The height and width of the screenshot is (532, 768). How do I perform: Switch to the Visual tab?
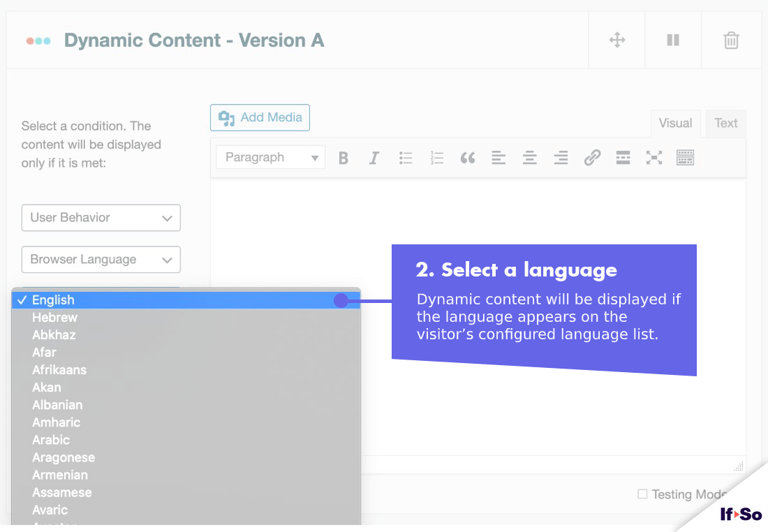click(x=674, y=123)
